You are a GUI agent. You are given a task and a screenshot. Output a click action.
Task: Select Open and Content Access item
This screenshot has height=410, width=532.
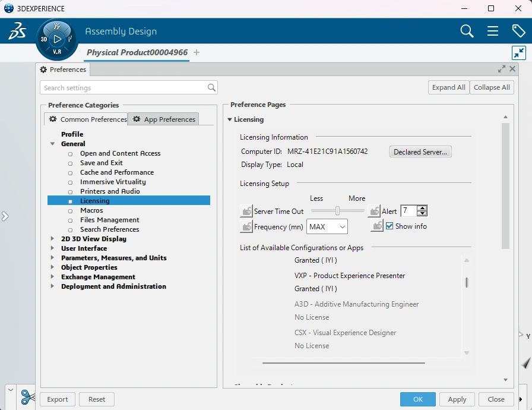[120, 153]
